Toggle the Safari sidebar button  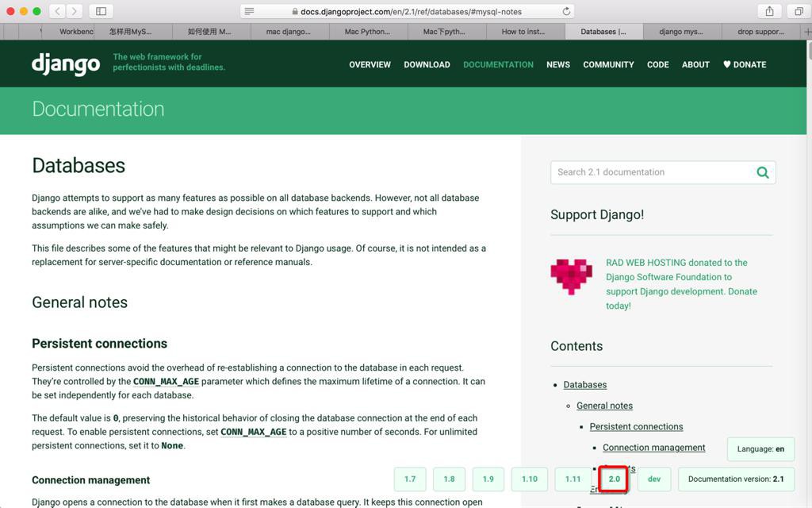[101, 11]
